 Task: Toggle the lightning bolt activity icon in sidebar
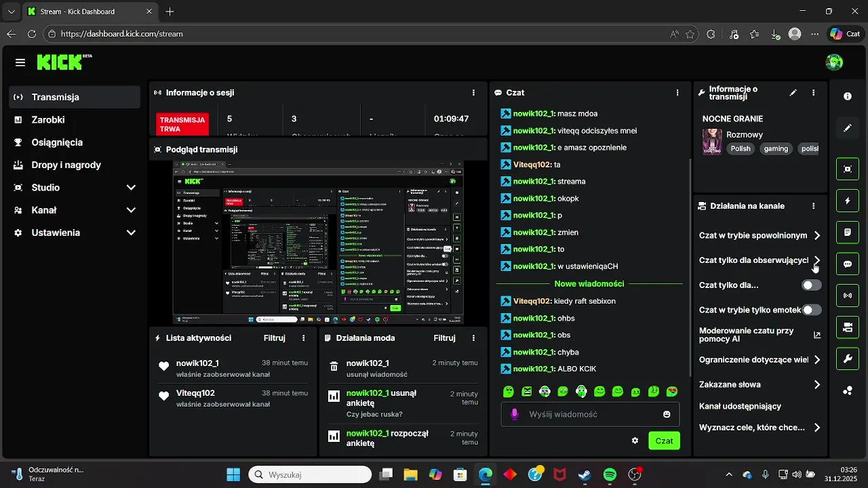848,201
